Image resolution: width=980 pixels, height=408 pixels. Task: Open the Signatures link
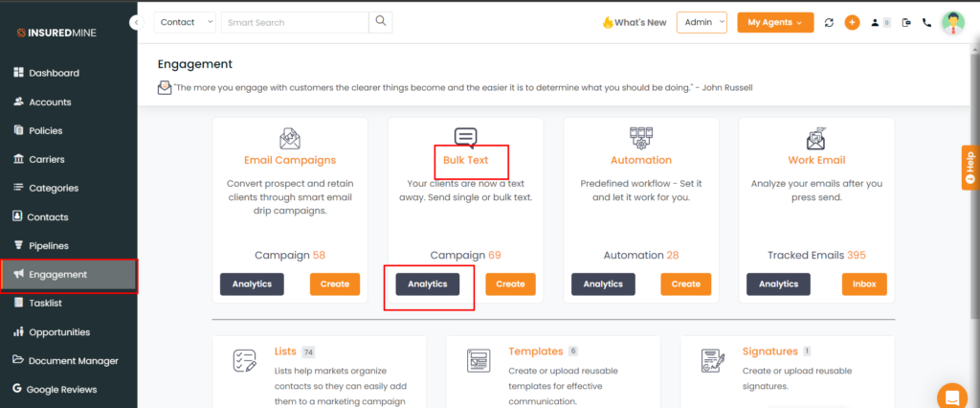(x=770, y=351)
